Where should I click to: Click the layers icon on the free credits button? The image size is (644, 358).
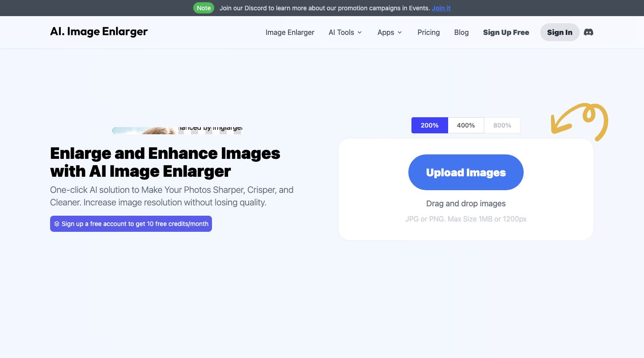point(57,224)
